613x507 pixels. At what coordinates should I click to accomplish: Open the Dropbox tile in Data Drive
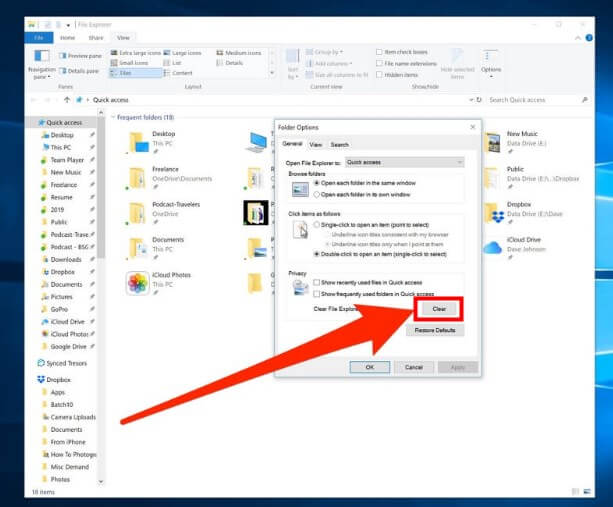[523, 213]
